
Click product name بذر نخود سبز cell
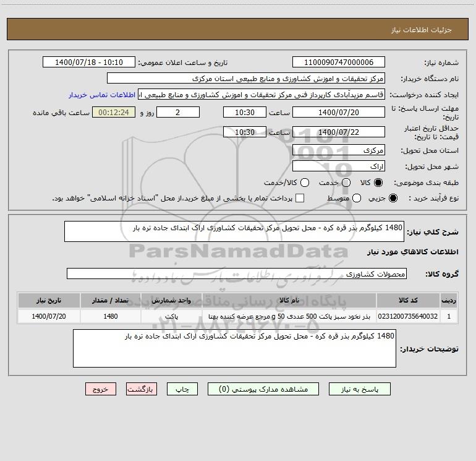click(289, 316)
